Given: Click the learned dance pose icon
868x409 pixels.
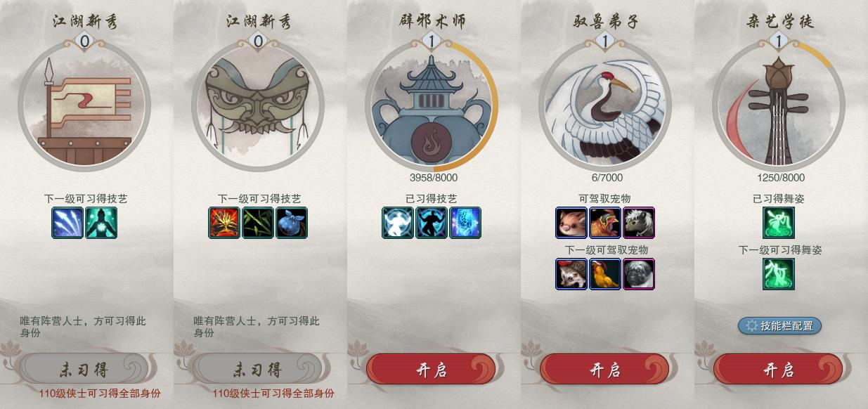Looking at the screenshot, I should click(x=779, y=222).
